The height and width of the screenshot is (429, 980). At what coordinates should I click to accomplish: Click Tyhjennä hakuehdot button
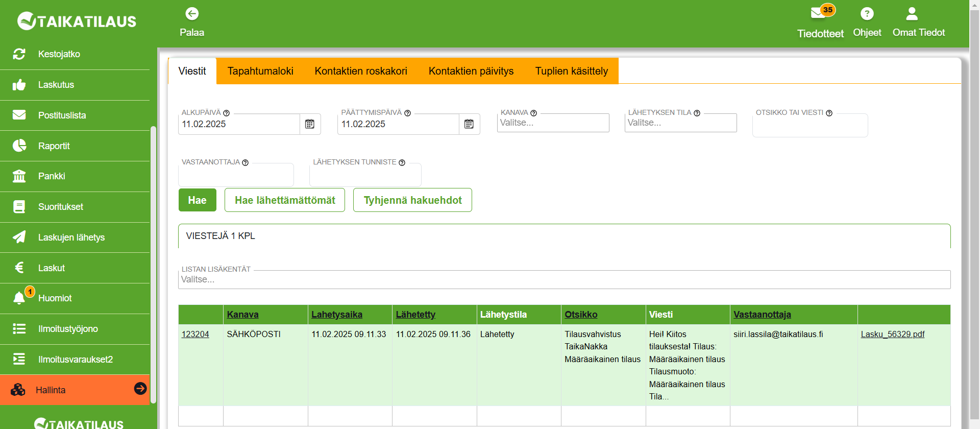click(412, 200)
